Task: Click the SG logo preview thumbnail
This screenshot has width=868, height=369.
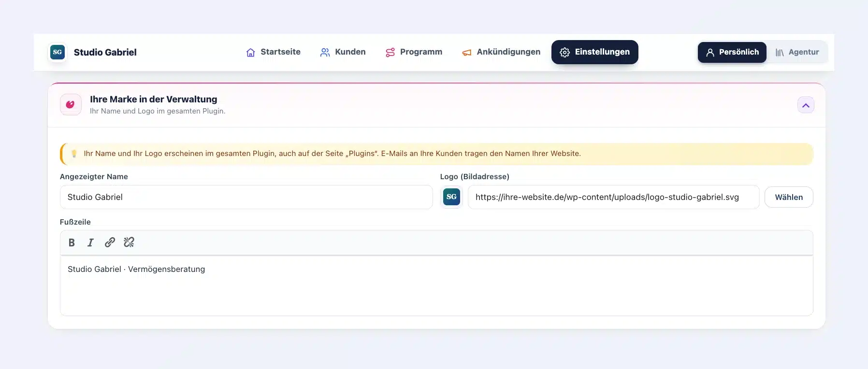Action: pyautogui.click(x=451, y=197)
